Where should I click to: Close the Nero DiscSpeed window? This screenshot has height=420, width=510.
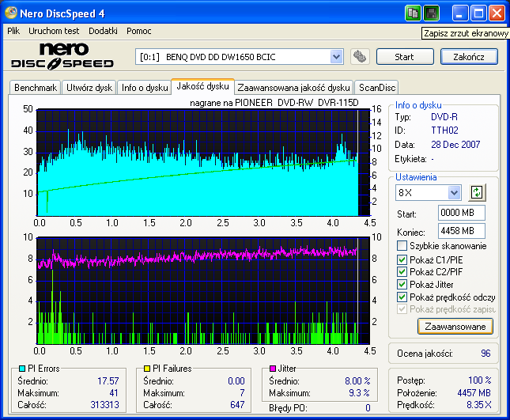pos(497,13)
